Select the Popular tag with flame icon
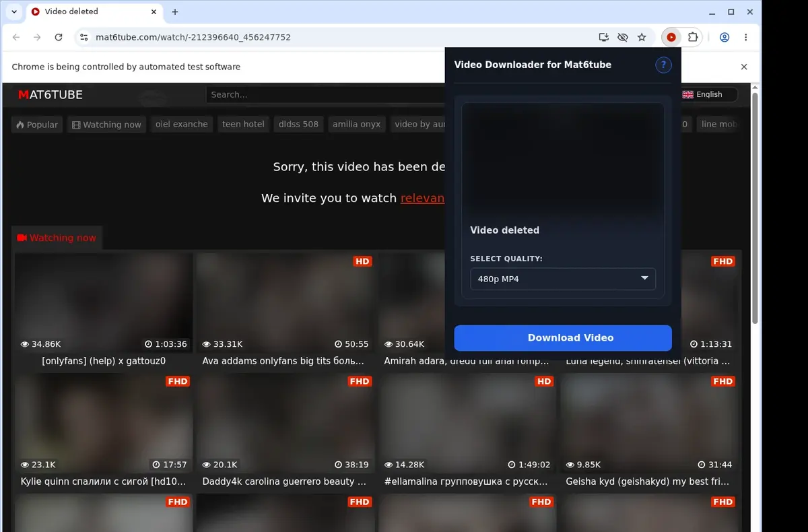Viewport: 808px width, 532px height. tap(37, 125)
